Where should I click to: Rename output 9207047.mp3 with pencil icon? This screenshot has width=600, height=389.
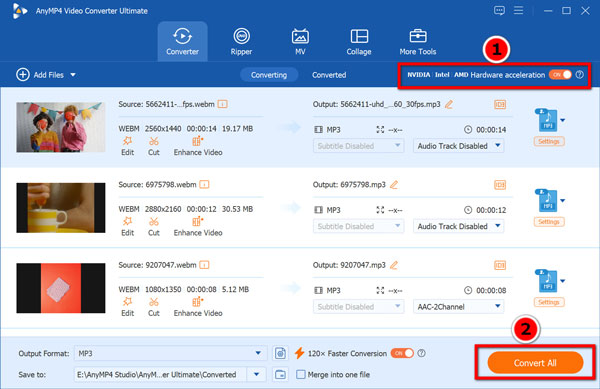394,265
